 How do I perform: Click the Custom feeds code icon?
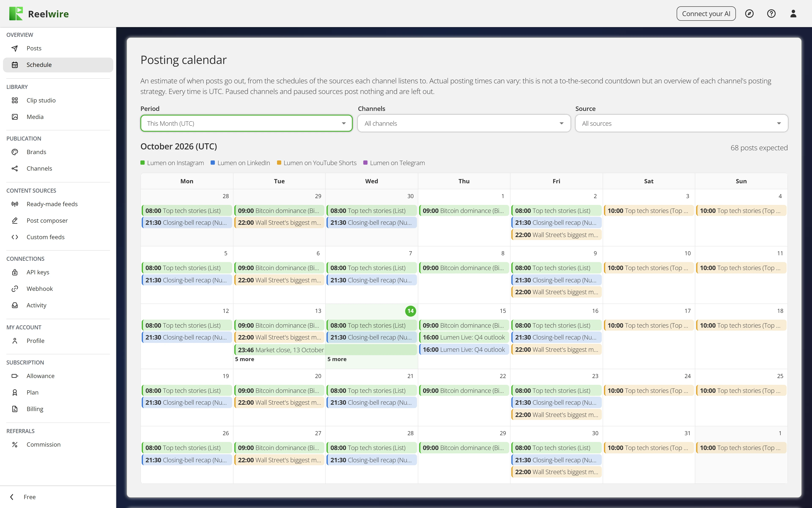15,237
